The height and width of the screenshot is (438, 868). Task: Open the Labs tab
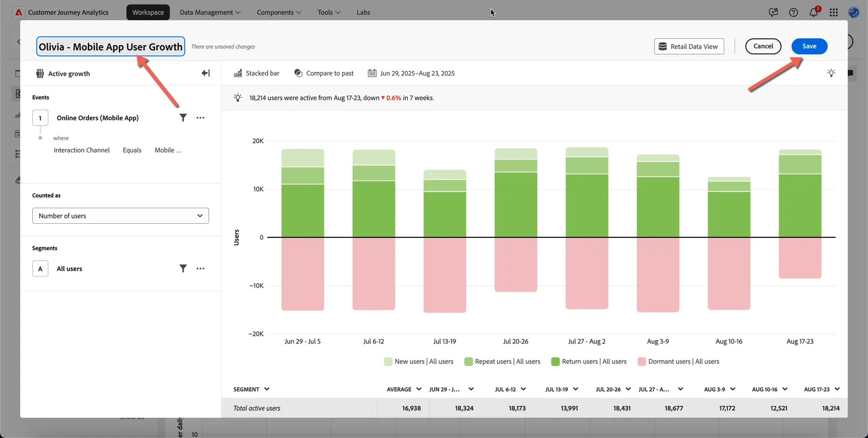(x=363, y=12)
